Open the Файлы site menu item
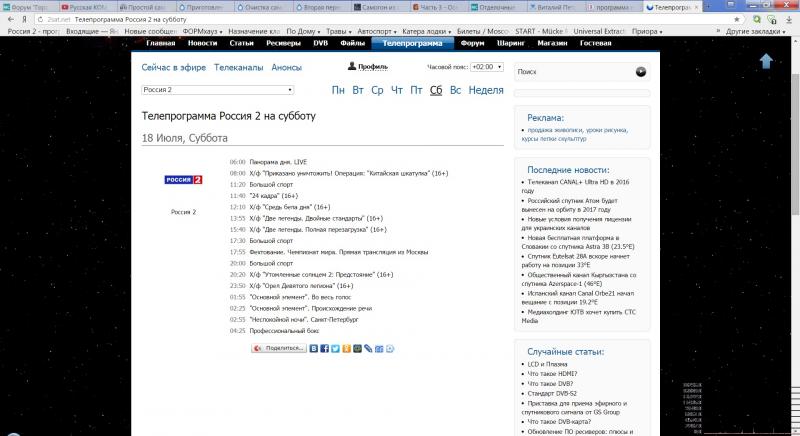Image resolution: width=800 pixels, height=436 pixels. pyautogui.click(x=353, y=43)
